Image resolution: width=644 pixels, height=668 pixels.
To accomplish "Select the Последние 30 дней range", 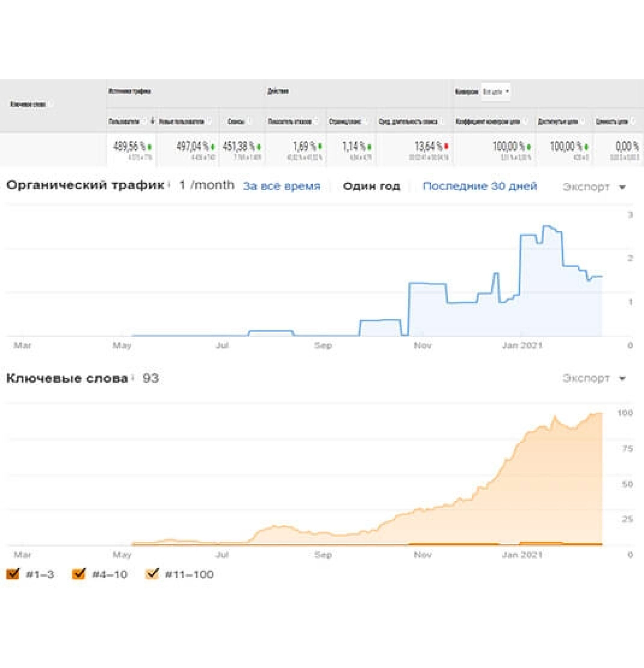I will (x=479, y=186).
